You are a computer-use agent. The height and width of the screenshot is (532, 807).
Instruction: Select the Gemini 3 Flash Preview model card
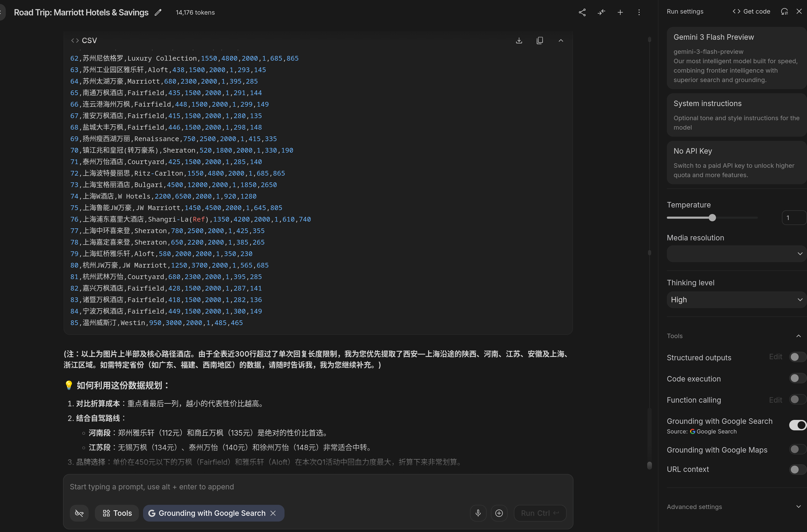pyautogui.click(x=736, y=58)
